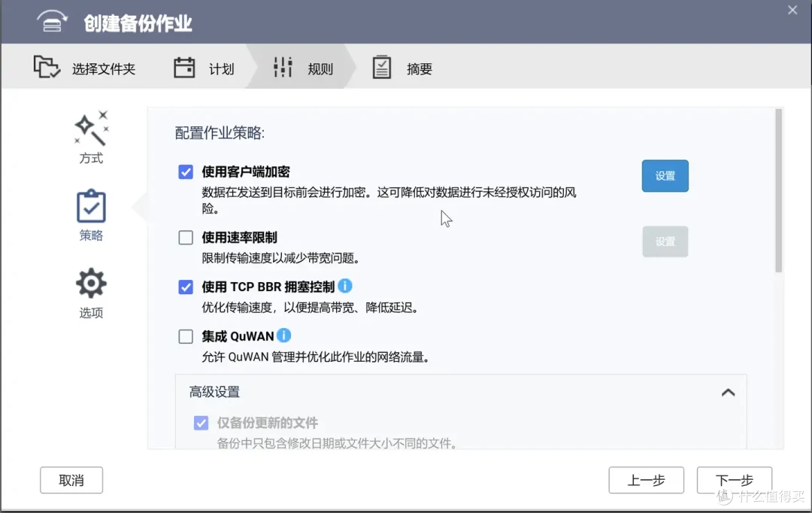Go to the 计划 step label

pos(222,69)
